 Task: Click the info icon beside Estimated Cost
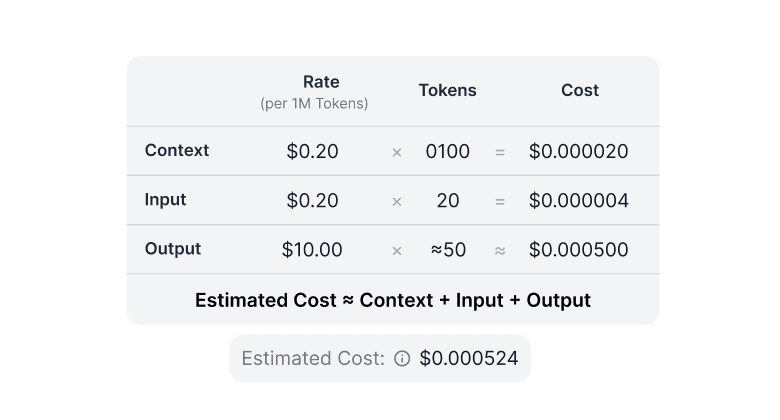click(x=402, y=358)
